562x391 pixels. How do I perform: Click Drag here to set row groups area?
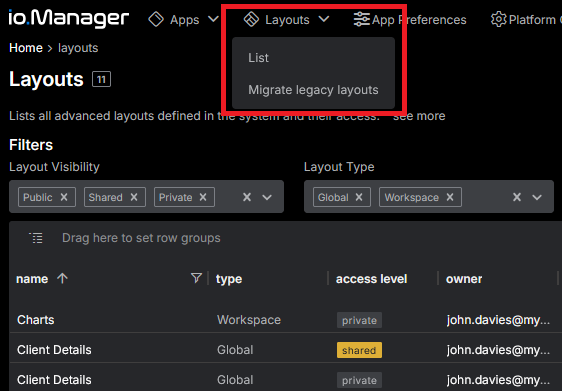(x=141, y=238)
